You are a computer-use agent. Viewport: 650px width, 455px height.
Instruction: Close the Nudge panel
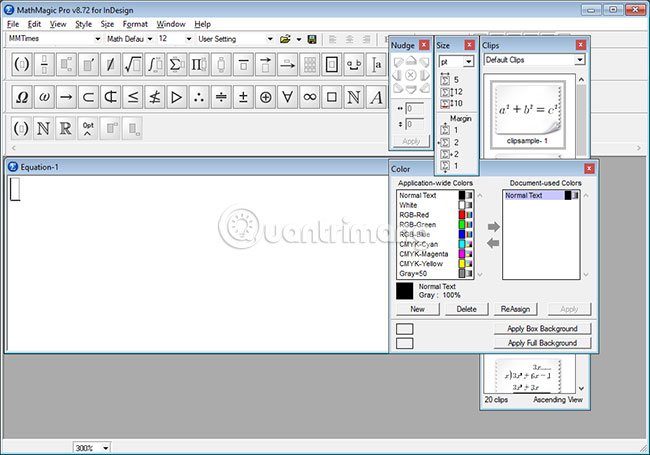tap(424, 45)
